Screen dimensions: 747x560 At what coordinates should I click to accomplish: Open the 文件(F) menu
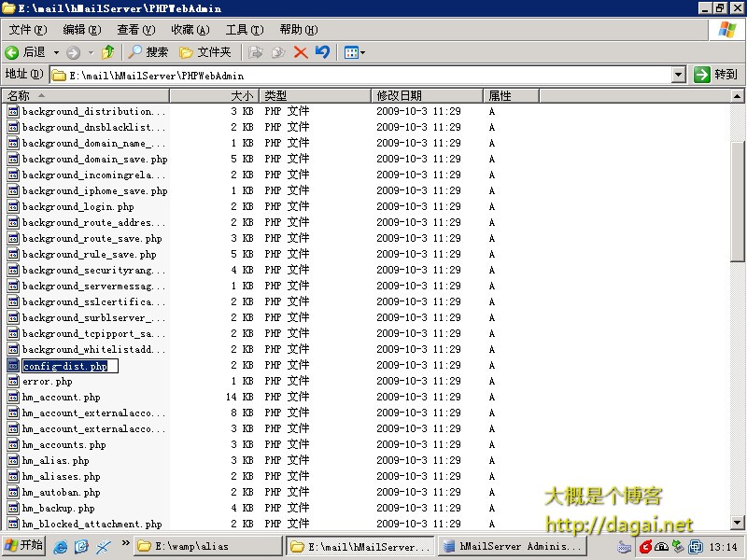pyautogui.click(x=27, y=30)
